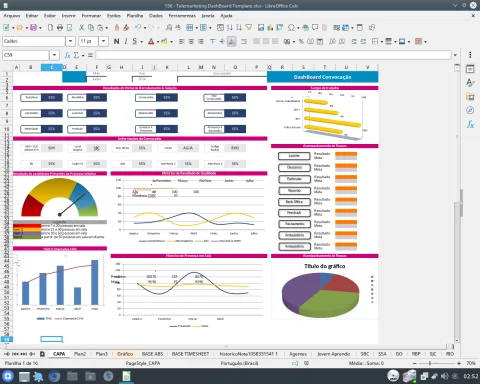Click the Undo arrow icon
This screenshot has height=384, width=480.
[x=138, y=28]
